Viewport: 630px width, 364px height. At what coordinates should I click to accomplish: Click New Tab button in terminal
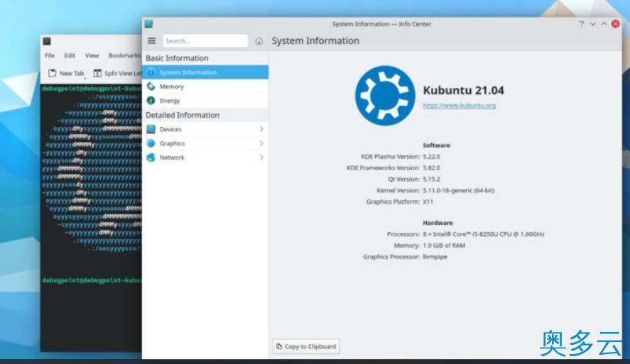[66, 73]
